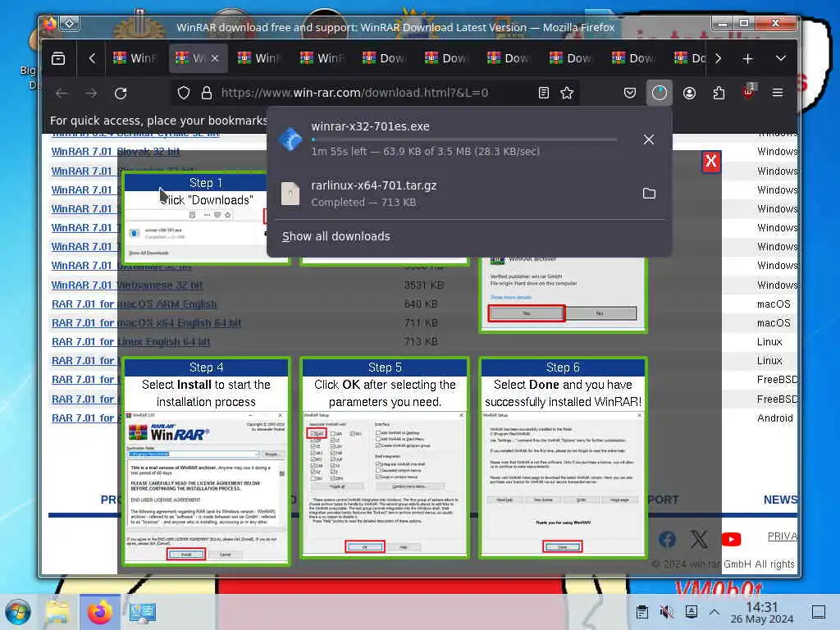Viewport: 840px width, 630px height.
Task: Open the win.rar X (Twitter) profile icon
Action: (x=699, y=539)
